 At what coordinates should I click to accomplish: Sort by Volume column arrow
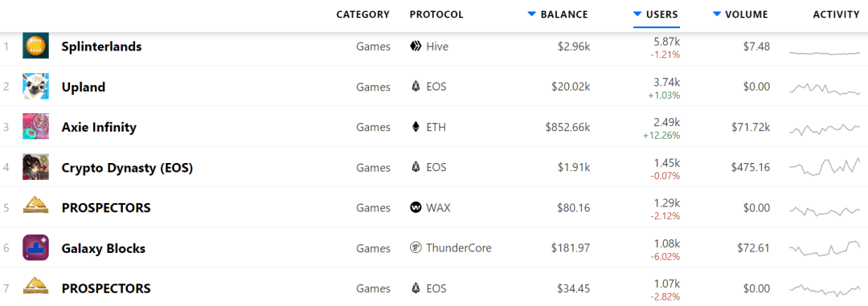pos(717,14)
